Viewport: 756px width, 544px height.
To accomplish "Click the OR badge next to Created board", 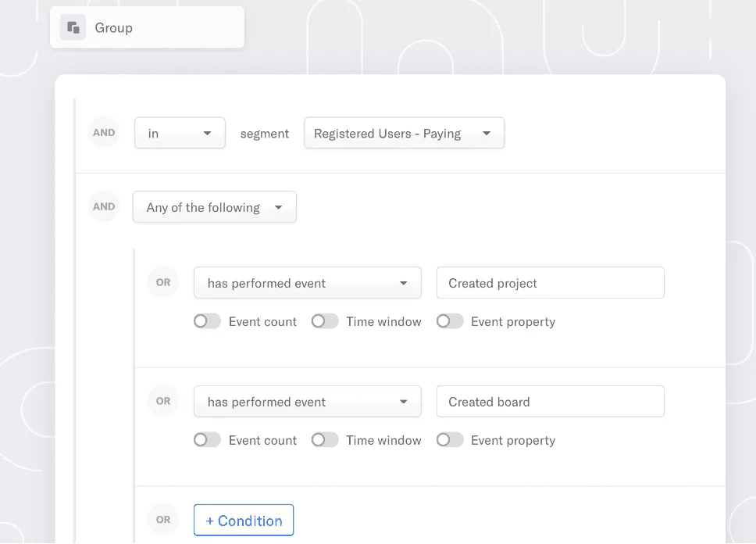I will tap(163, 401).
